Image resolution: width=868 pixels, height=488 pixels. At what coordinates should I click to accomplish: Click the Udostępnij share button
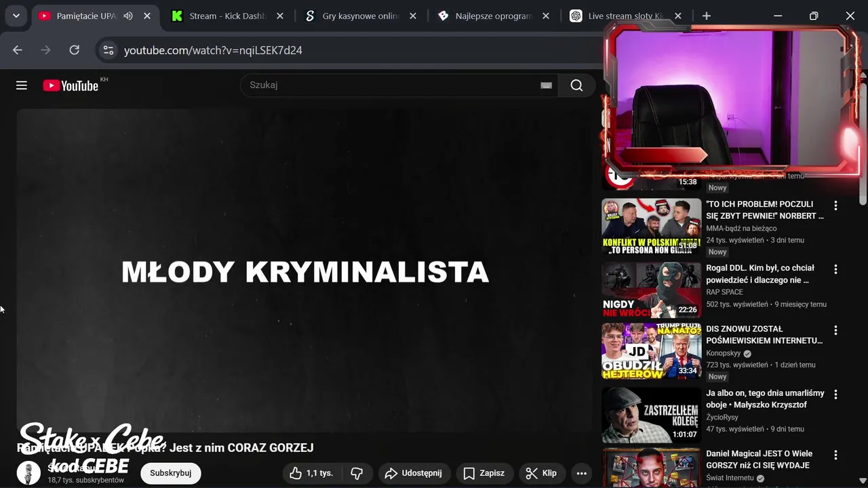click(414, 473)
